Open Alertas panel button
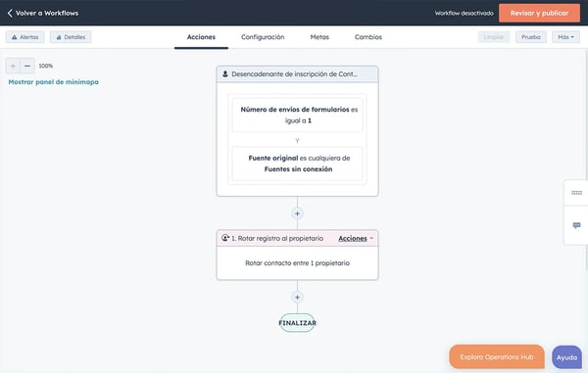The image size is (588, 373). pyautogui.click(x=24, y=37)
